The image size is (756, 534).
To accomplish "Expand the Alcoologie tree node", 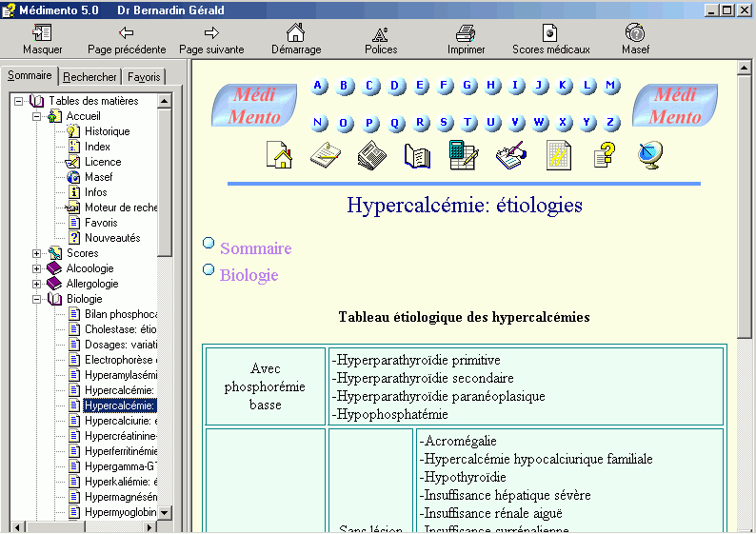I will [x=36, y=268].
